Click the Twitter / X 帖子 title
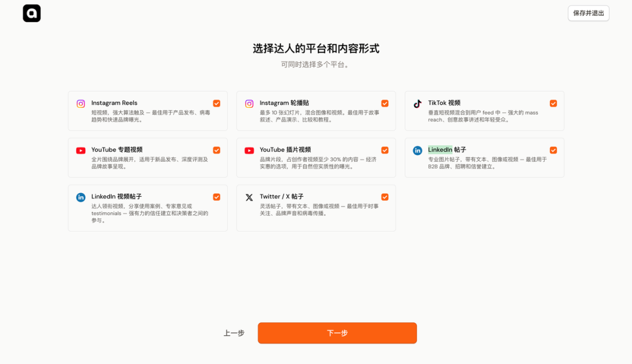 pyautogui.click(x=281, y=196)
